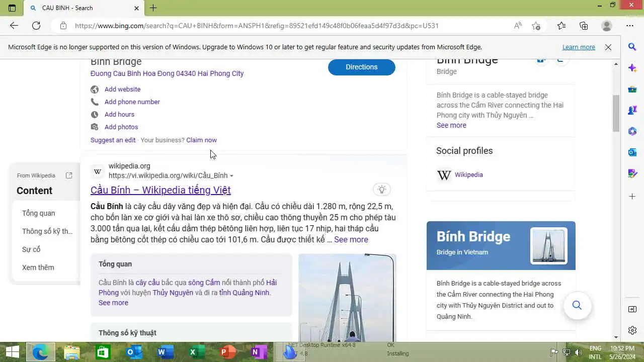Dismiss the Edge update notification bar

pos(608,47)
